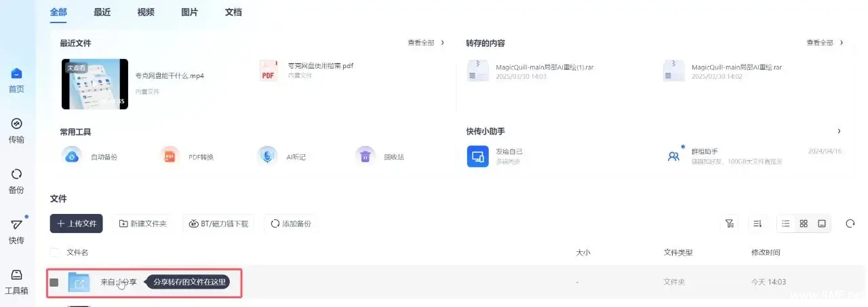Open the 回收站 recycle bin
This screenshot has width=868, height=307.
click(x=366, y=156)
